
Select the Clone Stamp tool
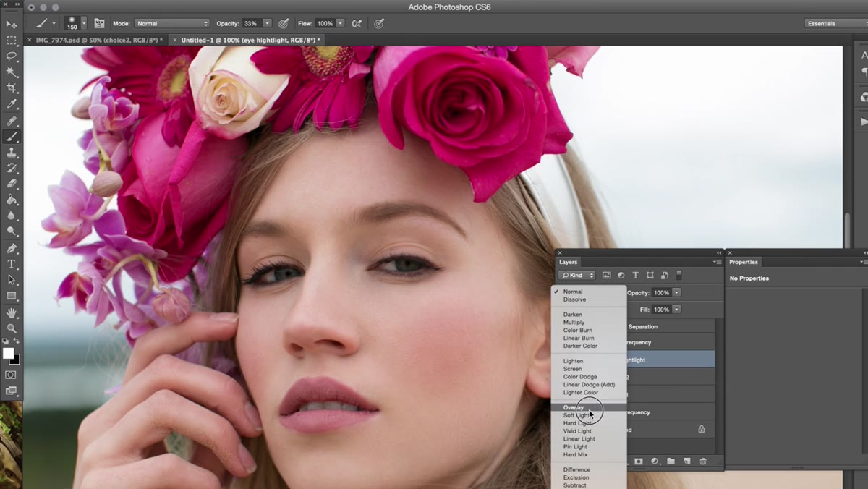pyautogui.click(x=12, y=153)
